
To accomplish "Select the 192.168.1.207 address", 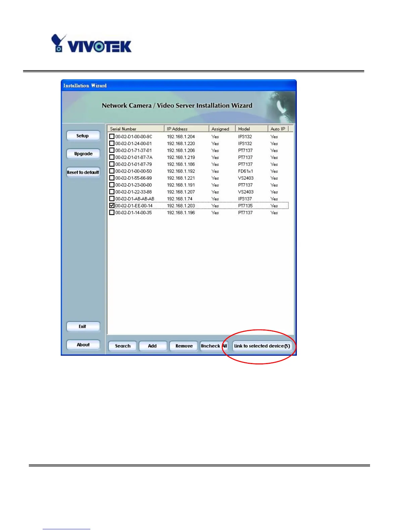I will click(x=181, y=192).
